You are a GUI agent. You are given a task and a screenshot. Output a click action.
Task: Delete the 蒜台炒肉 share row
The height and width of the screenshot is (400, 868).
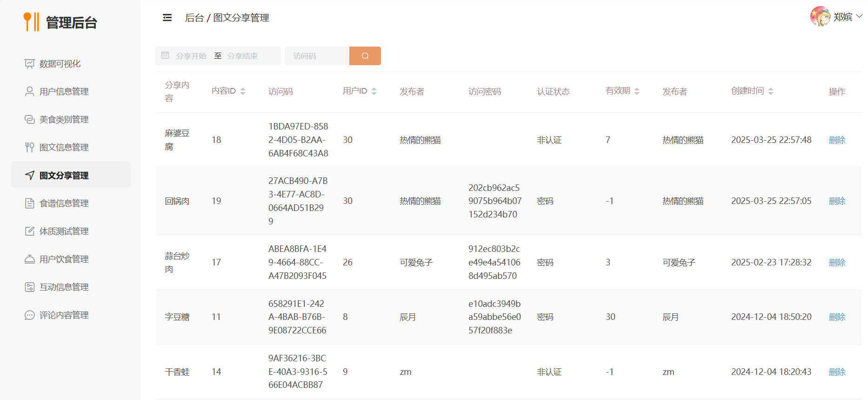coord(837,263)
